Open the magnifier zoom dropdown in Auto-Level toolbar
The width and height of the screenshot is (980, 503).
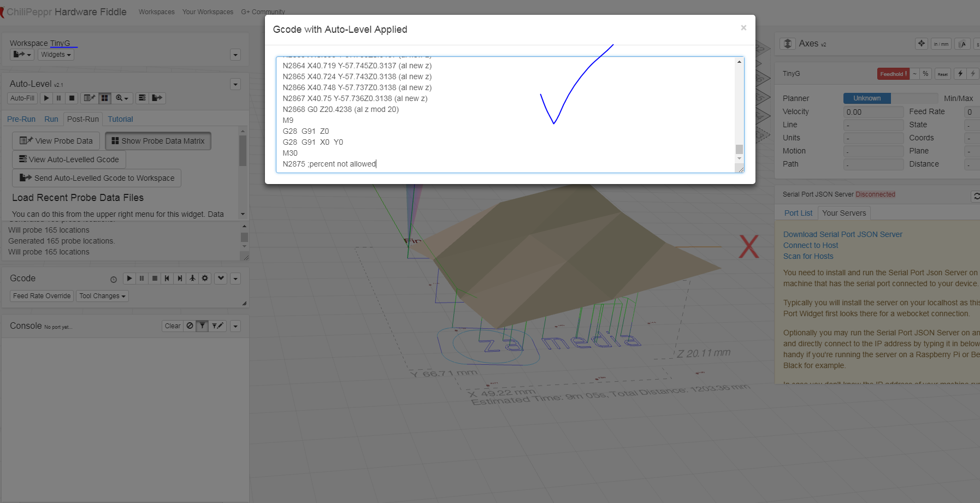pyautogui.click(x=122, y=98)
